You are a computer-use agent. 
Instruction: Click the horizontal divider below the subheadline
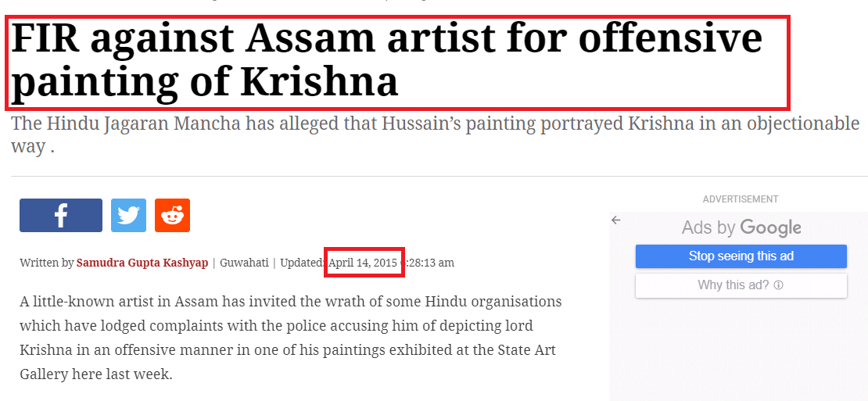(439, 177)
